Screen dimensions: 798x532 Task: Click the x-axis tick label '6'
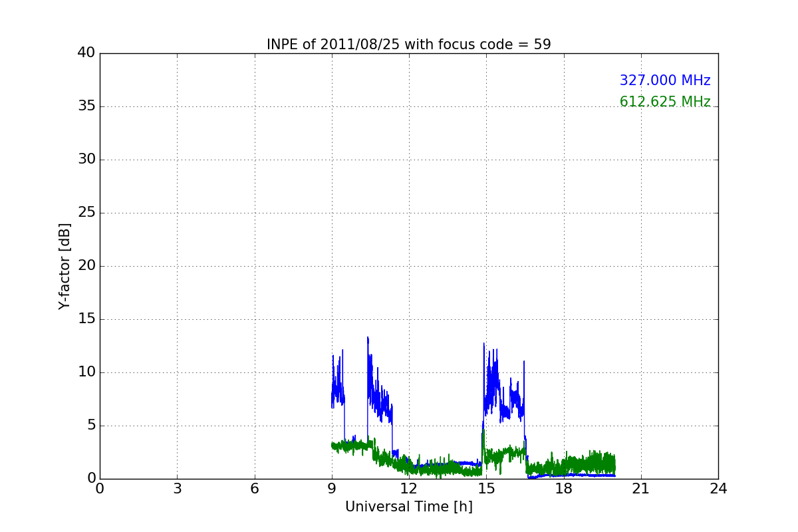[254, 489]
